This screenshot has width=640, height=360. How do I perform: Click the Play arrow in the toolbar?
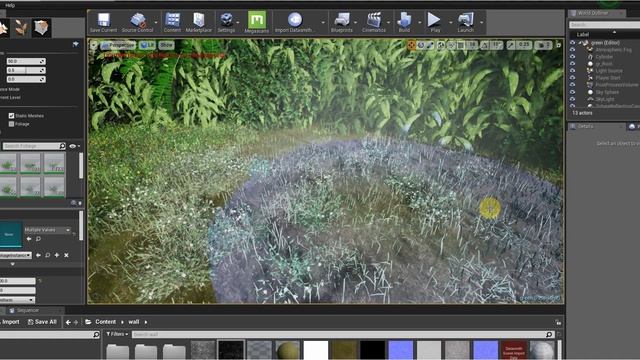(435, 22)
